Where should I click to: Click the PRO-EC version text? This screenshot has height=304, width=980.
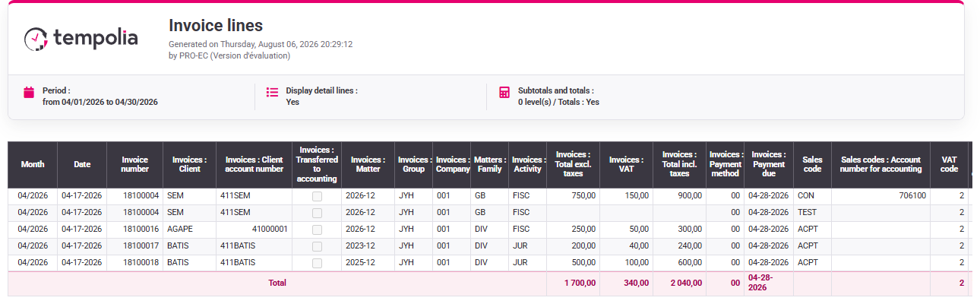[x=229, y=55]
